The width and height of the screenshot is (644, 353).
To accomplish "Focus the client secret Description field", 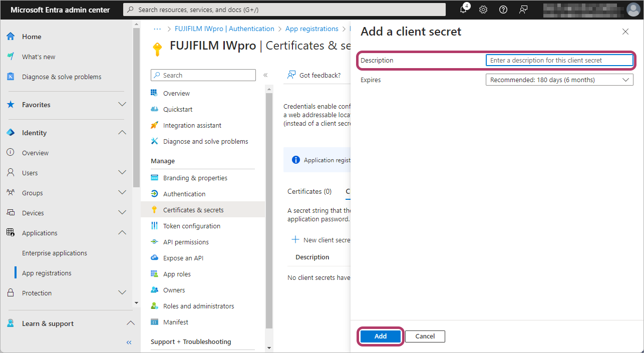I will click(559, 60).
